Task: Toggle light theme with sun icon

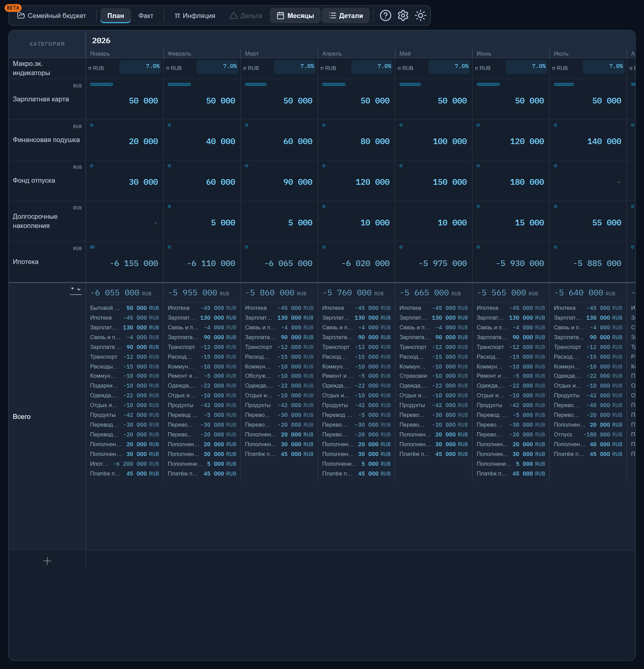Action: (x=420, y=16)
